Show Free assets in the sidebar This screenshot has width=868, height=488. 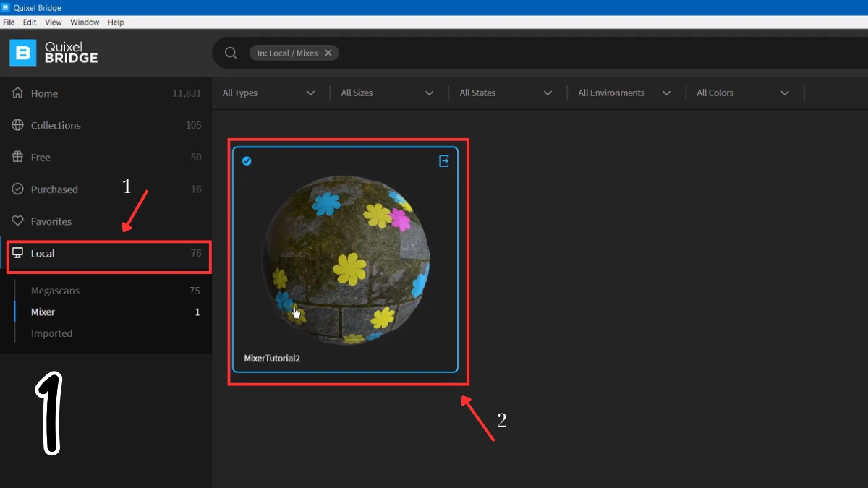point(106,157)
